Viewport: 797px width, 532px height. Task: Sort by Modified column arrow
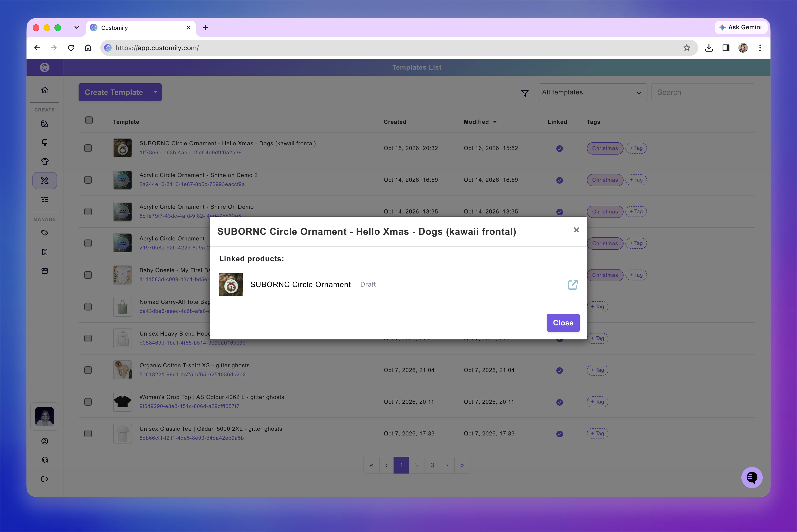coord(495,122)
